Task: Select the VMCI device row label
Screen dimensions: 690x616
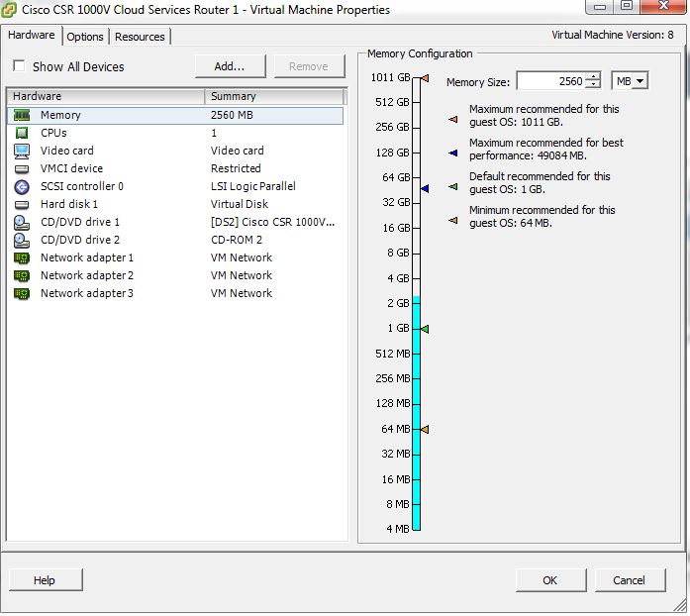Action: 71,168
